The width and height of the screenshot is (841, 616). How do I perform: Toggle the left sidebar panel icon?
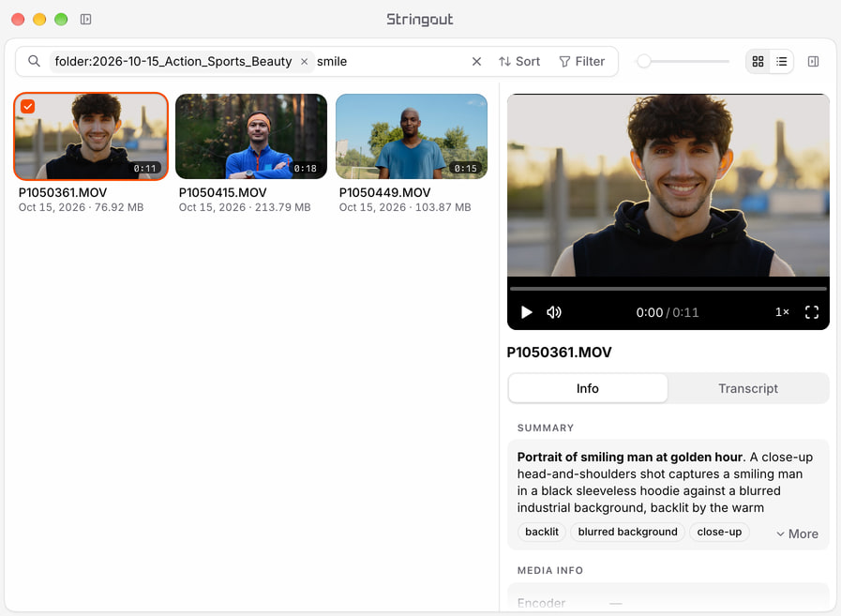[x=86, y=20]
